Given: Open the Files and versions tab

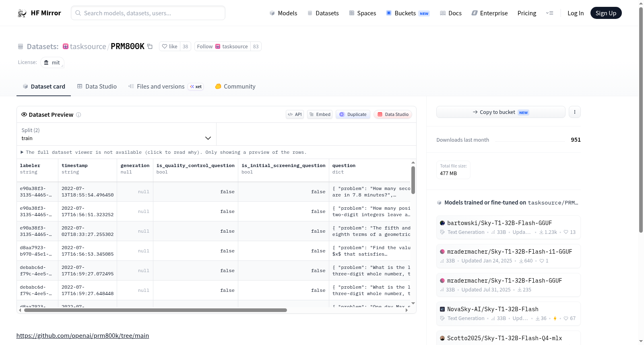Looking at the screenshot, I should [166, 87].
